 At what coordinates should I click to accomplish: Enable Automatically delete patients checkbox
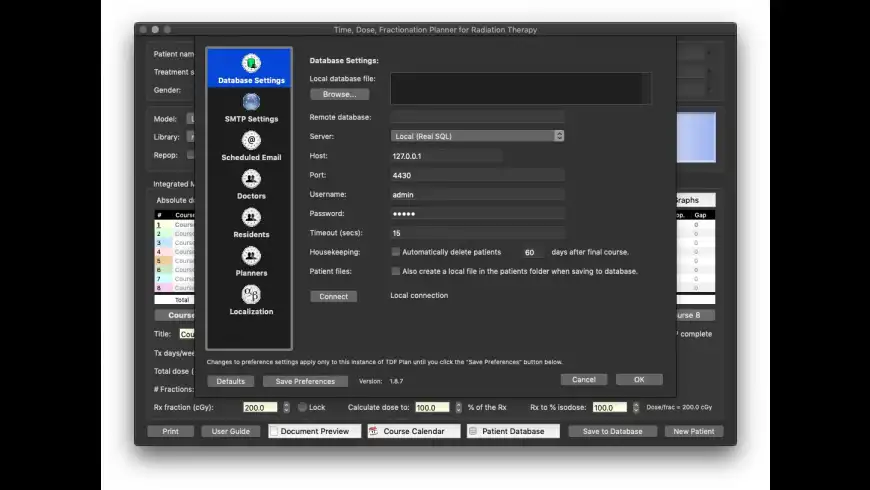click(x=396, y=252)
